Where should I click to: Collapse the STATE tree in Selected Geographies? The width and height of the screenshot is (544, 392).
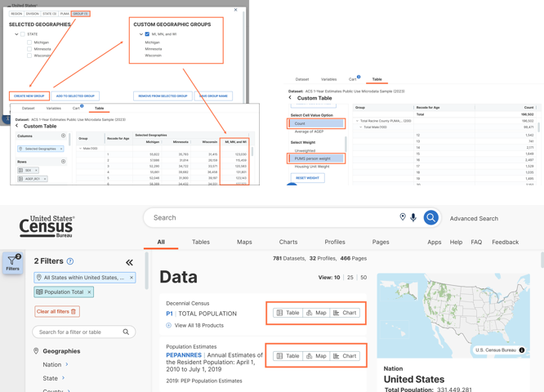tap(16, 34)
